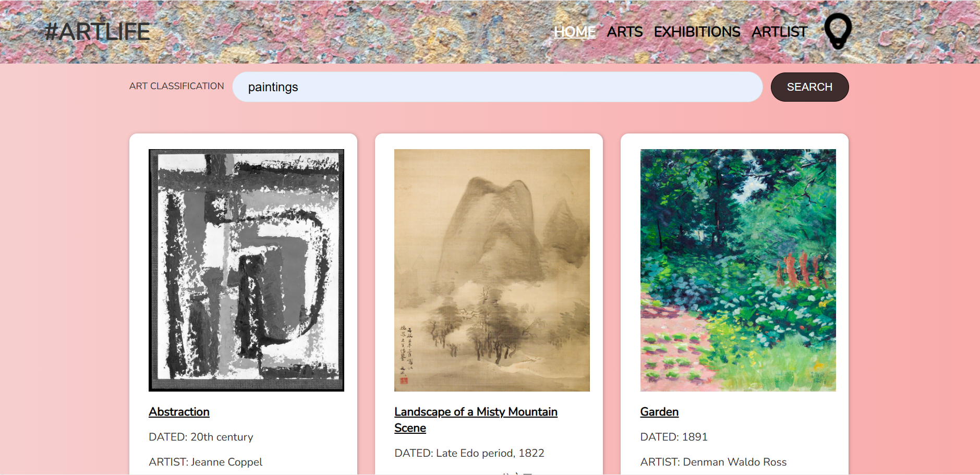Click the lightbulb icon in the header
Viewport: 980px width, 475px height.
click(x=839, y=31)
